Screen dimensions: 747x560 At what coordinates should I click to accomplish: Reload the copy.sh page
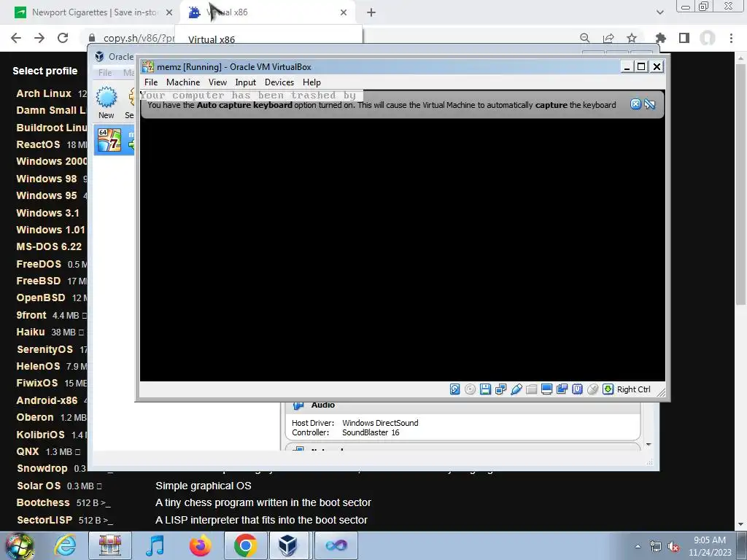point(63,38)
